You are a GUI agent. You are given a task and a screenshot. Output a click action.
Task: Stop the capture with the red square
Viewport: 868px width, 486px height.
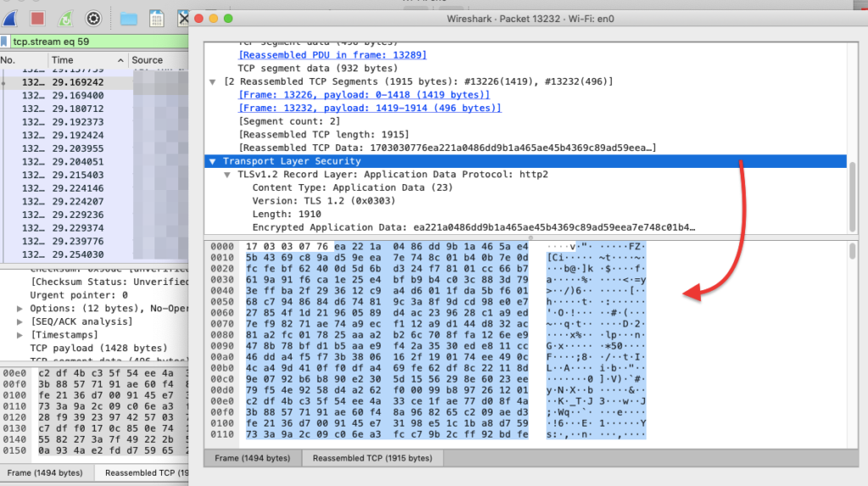(37, 19)
